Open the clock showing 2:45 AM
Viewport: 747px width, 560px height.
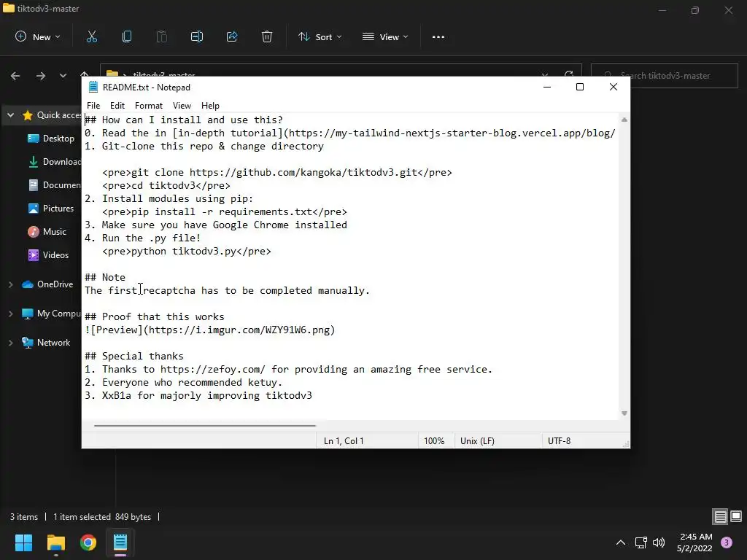694,542
